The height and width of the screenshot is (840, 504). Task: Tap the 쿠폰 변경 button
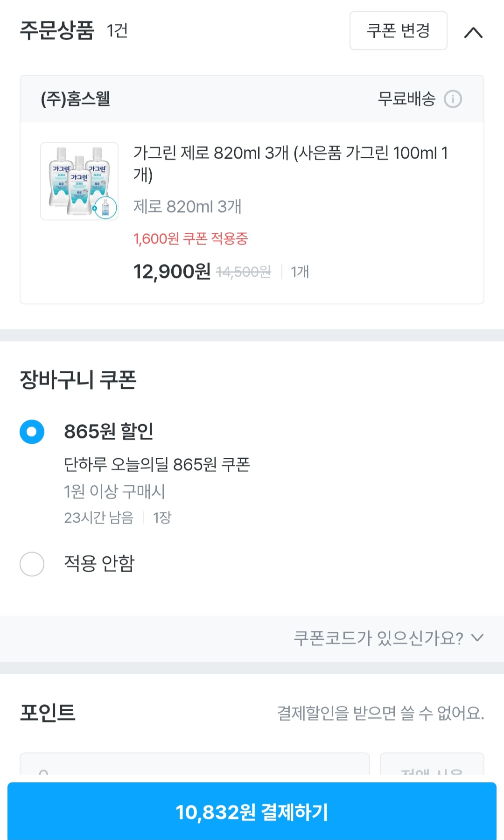pos(398,31)
